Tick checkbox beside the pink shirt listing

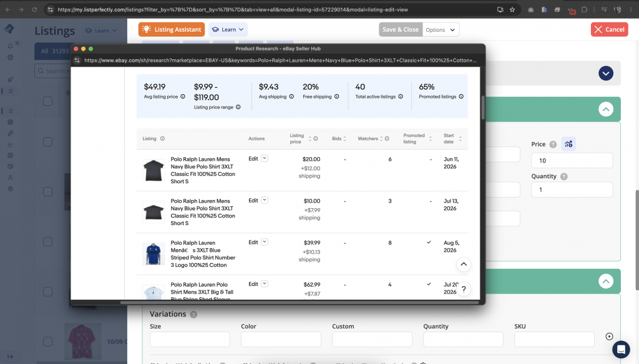point(47,342)
